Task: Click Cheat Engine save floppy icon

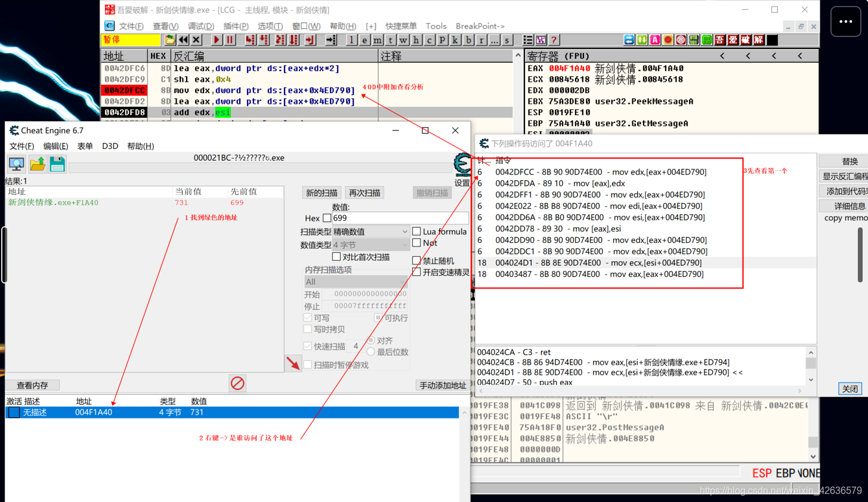Action: click(x=57, y=164)
